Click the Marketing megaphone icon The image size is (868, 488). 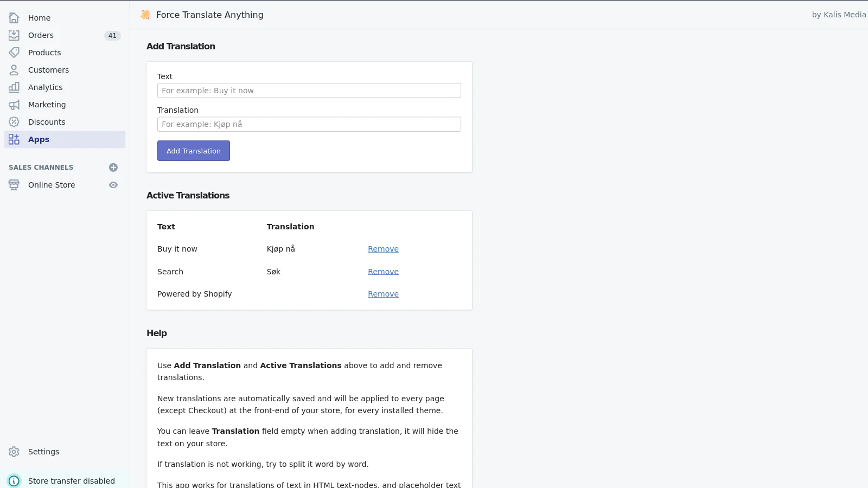[14, 105]
